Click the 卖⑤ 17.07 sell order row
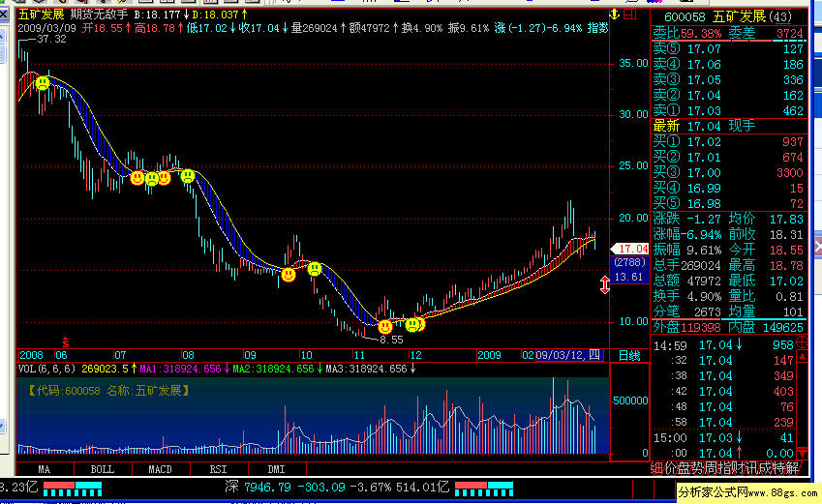This screenshot has width=822, height=504. [728, 49]
